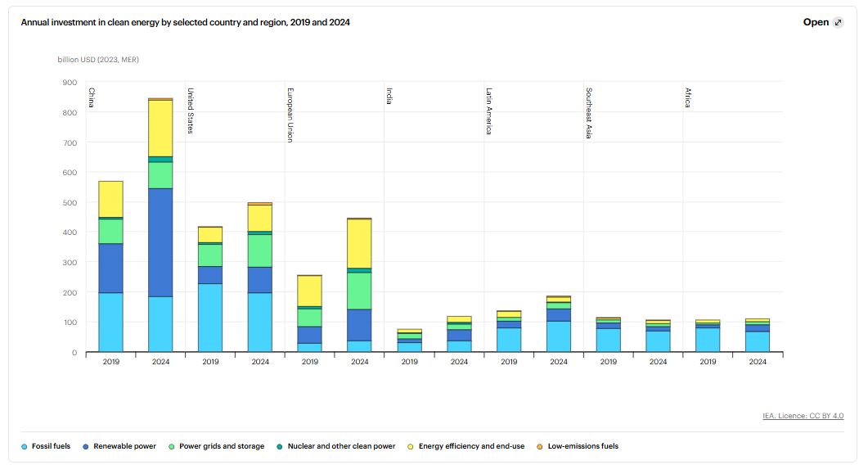Open the IEA Licence CC BY 4.0 link
The height and width of the screenshot is (465, 868).
803,416
